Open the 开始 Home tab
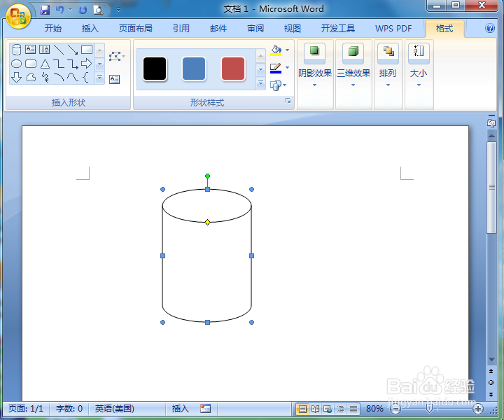Viewport: 504px width, 420px height. point(53,29)
